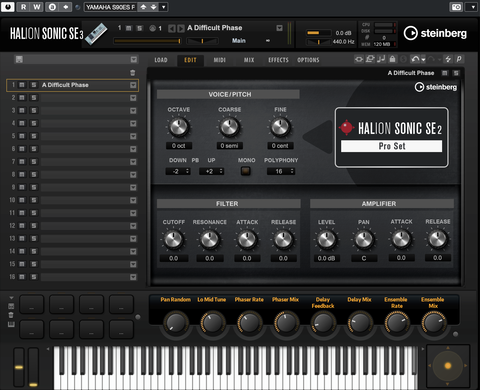480x390 pixels.
Task: Click the MIDI reset lightning icon
Action: (x=448, y=59)
